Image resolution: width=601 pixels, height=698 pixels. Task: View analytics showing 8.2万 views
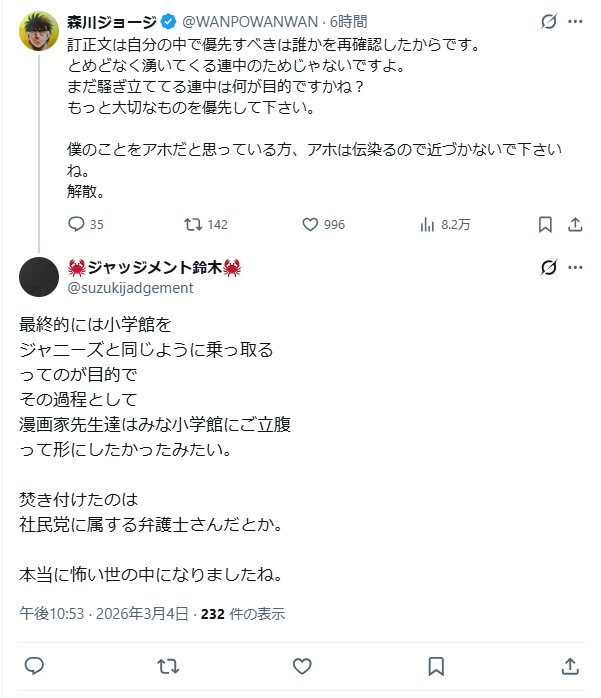point(426,225)
